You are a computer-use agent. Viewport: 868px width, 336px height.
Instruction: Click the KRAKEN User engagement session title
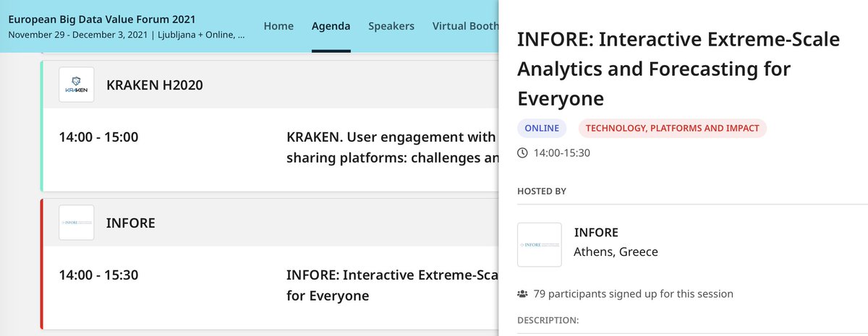[x=393, y=147]
